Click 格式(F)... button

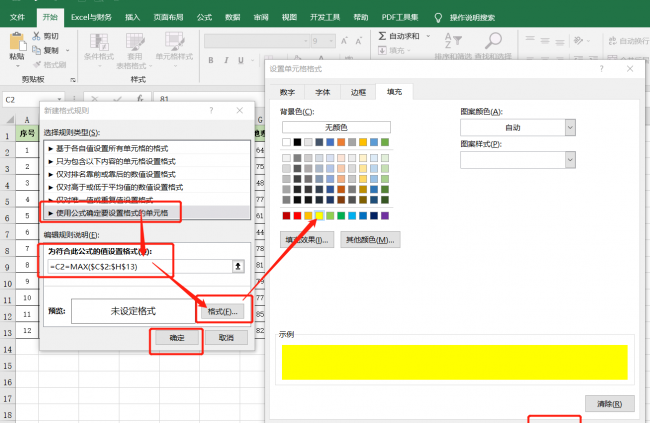point(223,311)
